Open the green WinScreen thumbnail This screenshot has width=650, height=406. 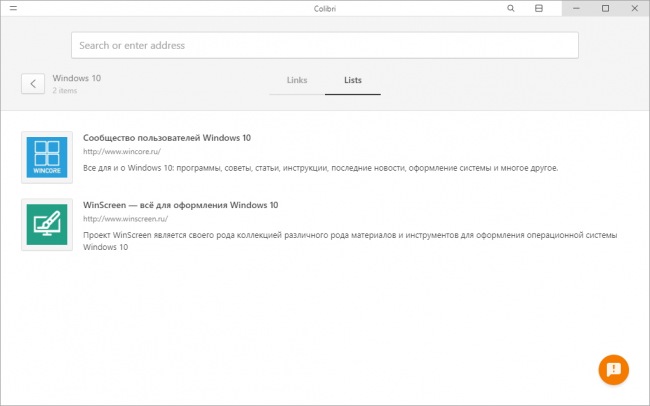coord(47,224)
